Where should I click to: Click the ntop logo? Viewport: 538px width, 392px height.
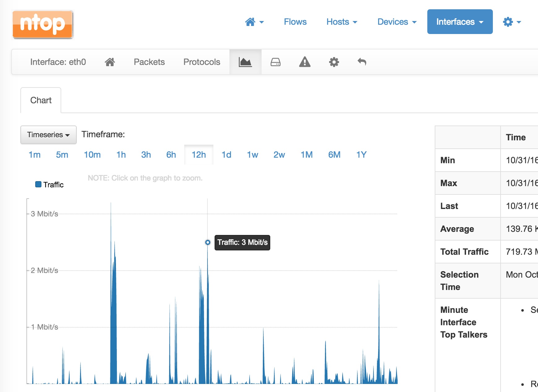[43, 24]
